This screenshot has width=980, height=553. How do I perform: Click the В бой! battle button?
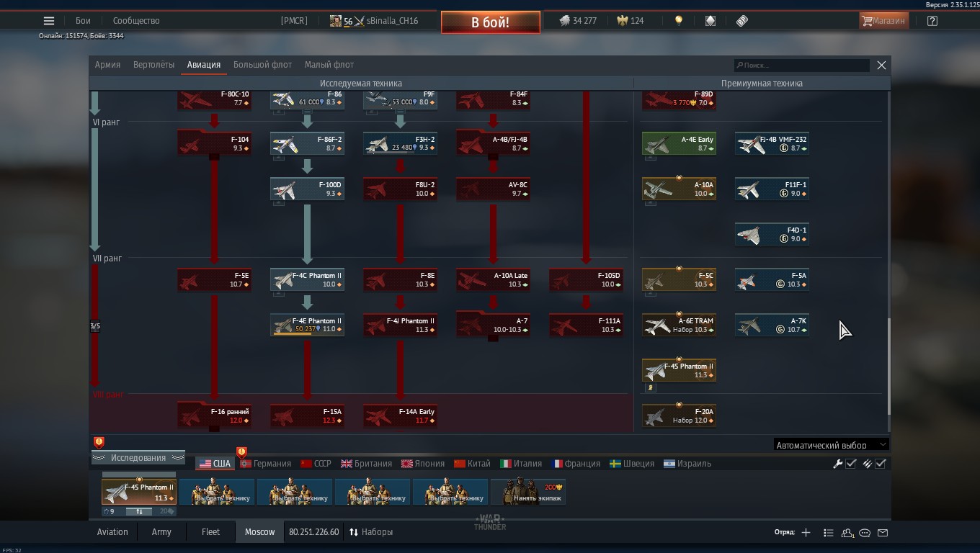pyautogui.click(x=490, y=22)
